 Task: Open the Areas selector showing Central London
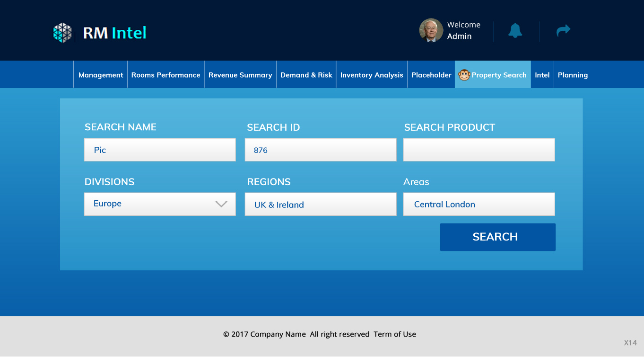479,204
